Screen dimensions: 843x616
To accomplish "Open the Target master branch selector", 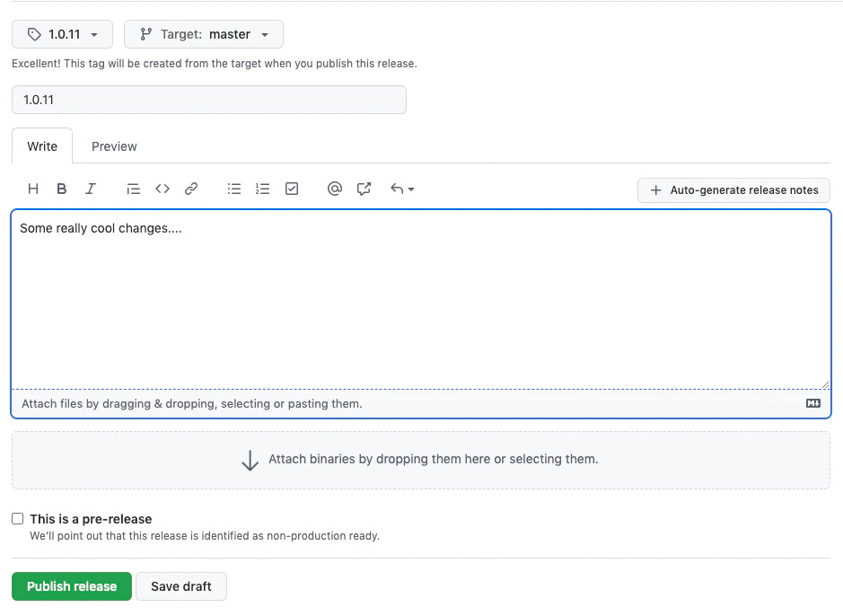I will [203, 34].
